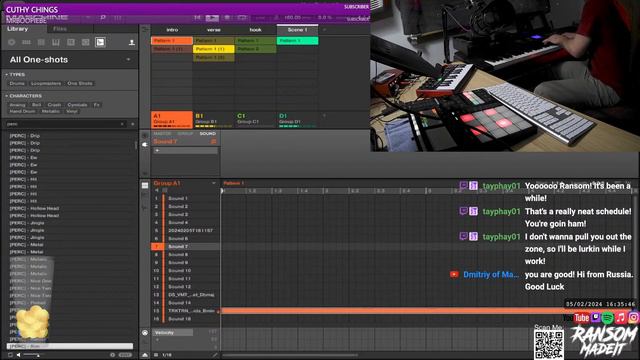Image resolution: width=640 pixels, height=360 pixels.
Task: Select the verse scene
Action: coord(213,30)
